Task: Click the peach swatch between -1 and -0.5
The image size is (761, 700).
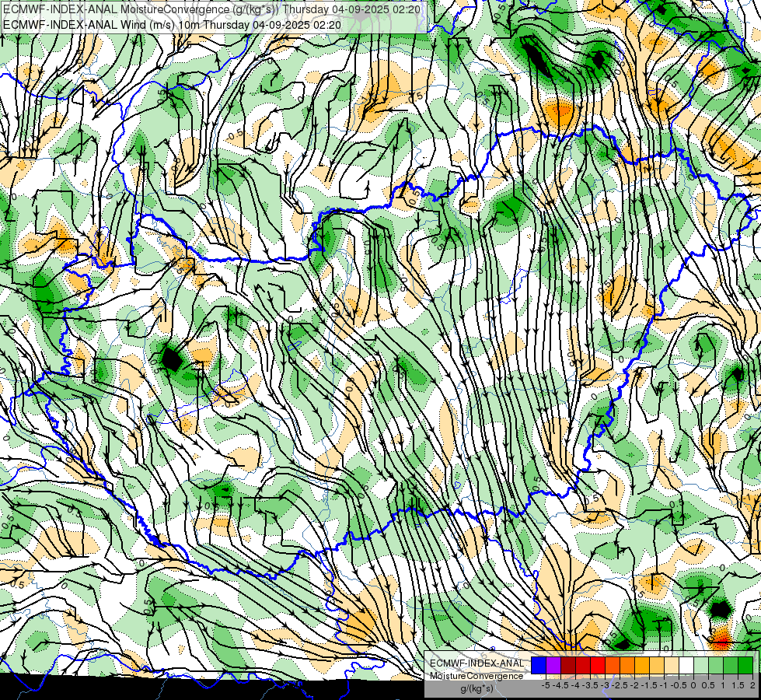Action: (672, 665)
